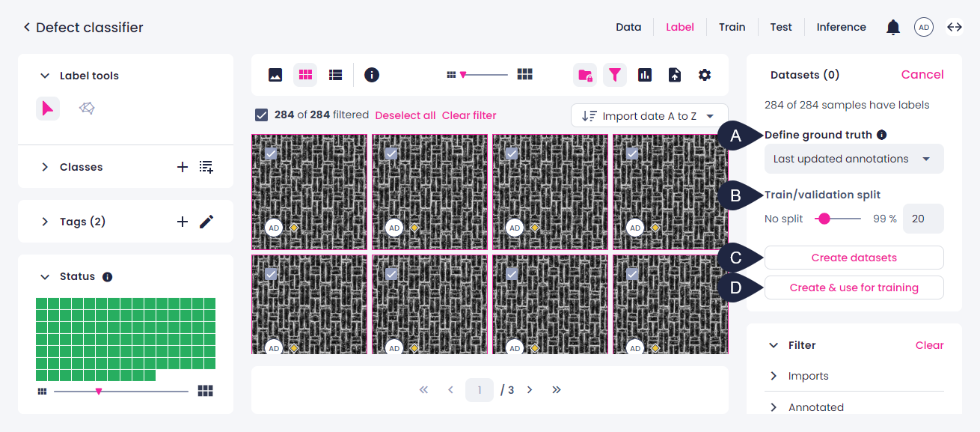This screenshot has height=432, width=980.
Task: Switch to single image view
Action: (275, 75)
